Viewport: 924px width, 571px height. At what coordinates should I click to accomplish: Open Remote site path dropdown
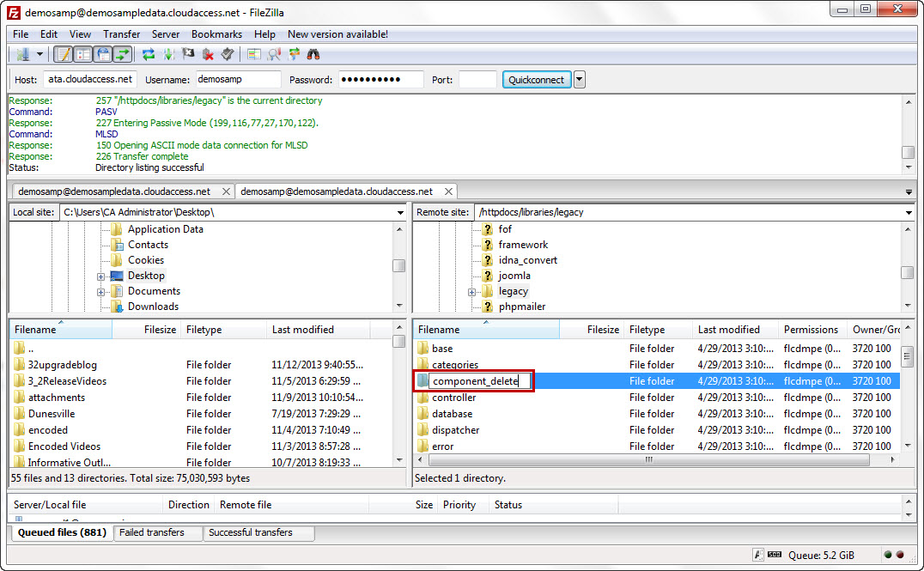pyautogui.click(x=909, y=213)
